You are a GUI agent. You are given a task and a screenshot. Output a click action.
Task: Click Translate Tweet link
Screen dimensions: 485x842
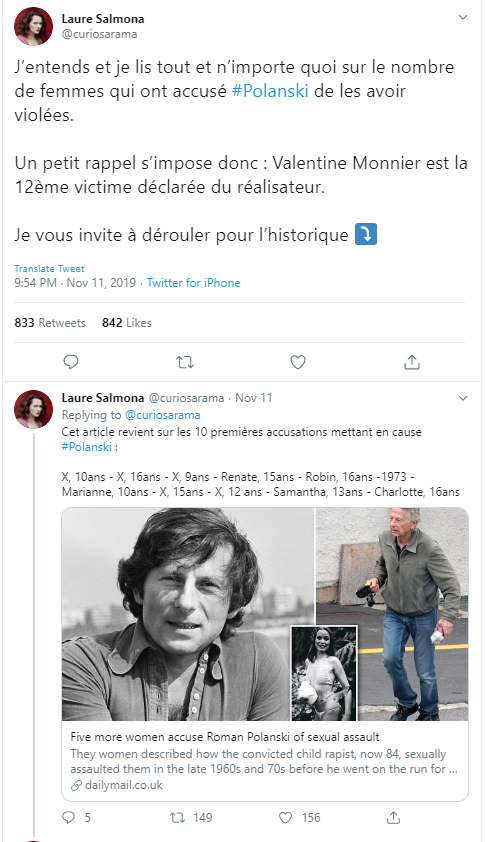click(x=49, y=268)
